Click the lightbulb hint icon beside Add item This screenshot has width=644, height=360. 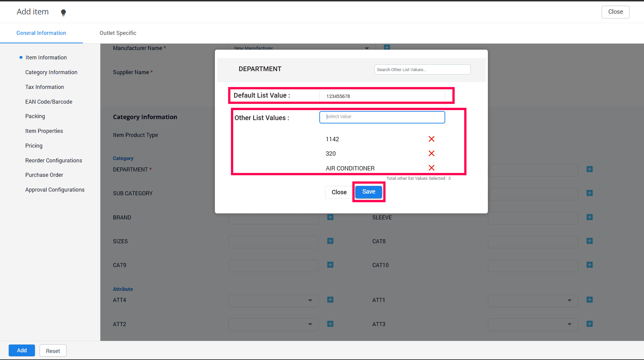(x=63, y=12)
